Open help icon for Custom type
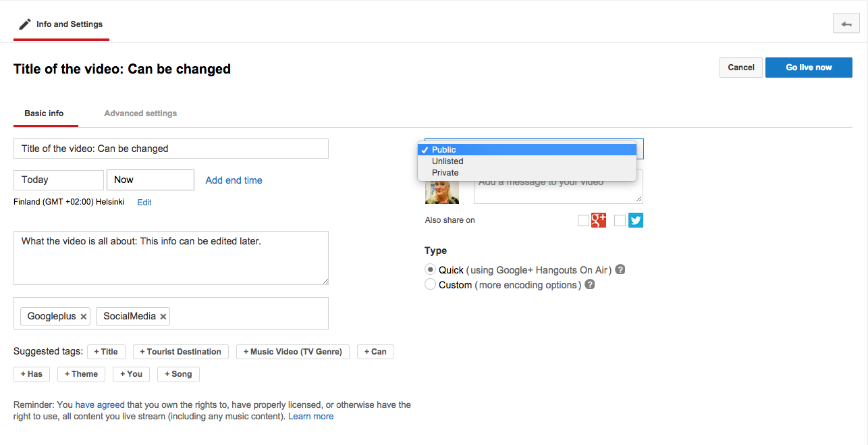Image resolution: width=868 pixels, height=445 pixels. click(x=589, y=284)
